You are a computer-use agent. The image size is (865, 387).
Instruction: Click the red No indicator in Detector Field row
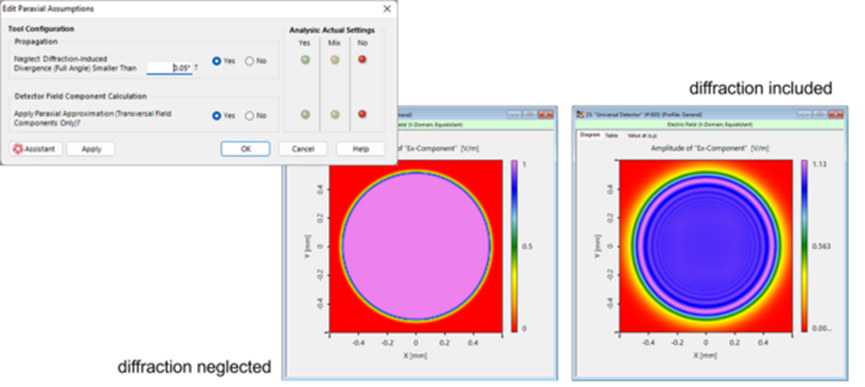click(362, 114)
